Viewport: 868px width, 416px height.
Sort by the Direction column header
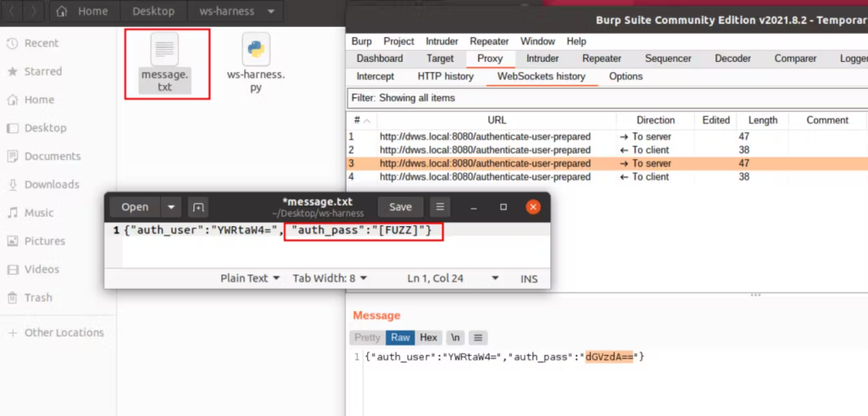coord(655,120)
